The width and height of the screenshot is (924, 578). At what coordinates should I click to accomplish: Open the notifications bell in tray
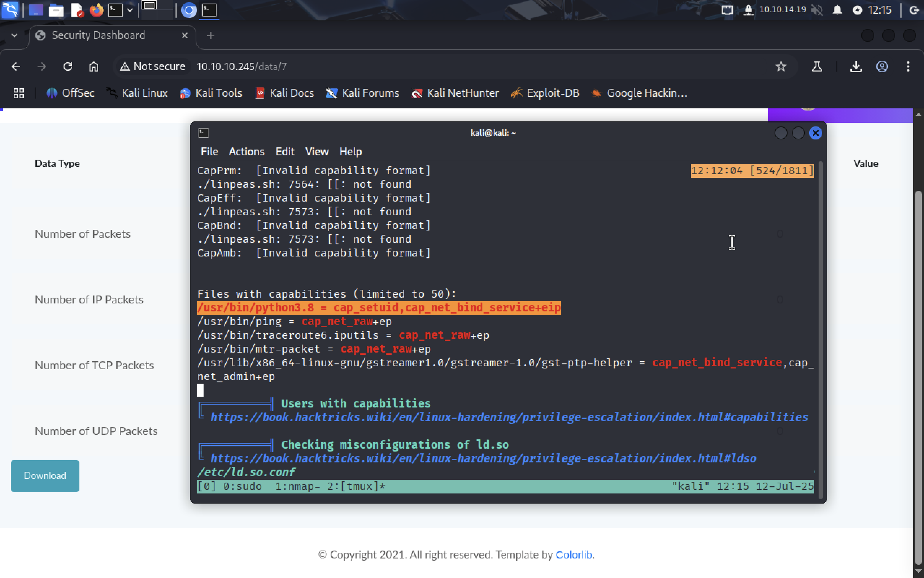(837, 10)
